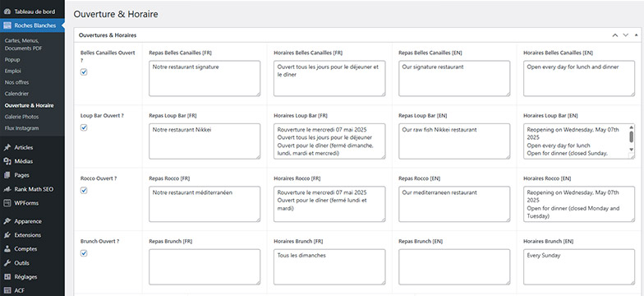644x296 pixels.
Task: Open the Médias menu label
Action: pyautogui.click(x=23, y=161)
